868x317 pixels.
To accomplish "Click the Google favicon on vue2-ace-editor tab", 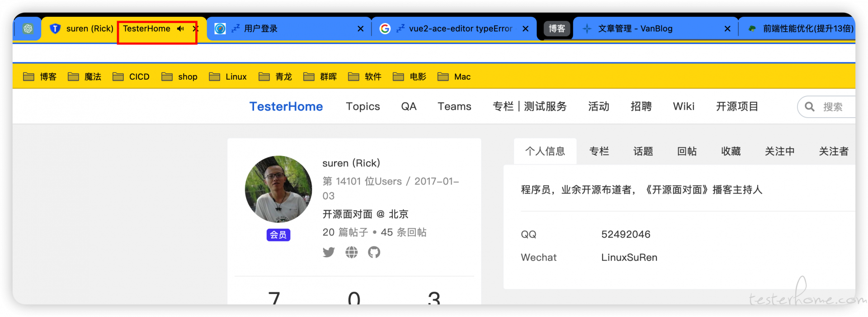I will 385,28.
